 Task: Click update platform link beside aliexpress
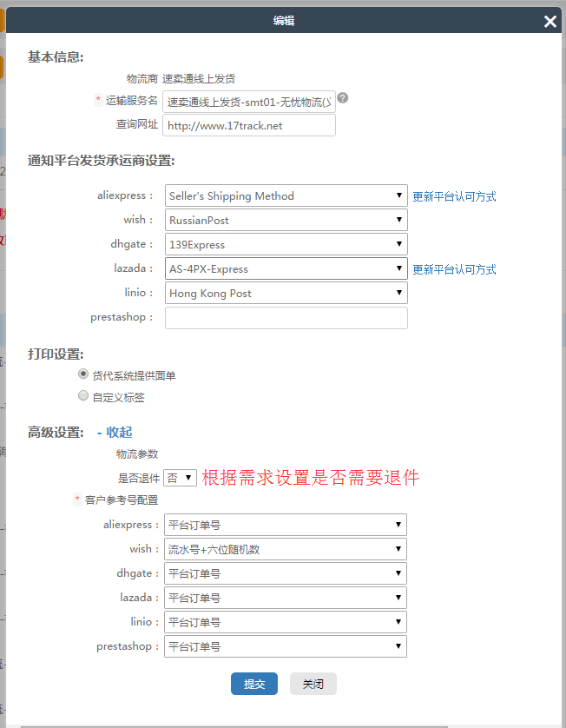454,197
